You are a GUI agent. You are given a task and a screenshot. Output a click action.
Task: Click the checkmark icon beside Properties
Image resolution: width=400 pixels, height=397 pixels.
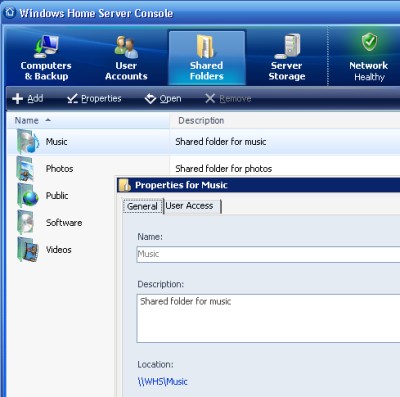[x=72, y=98]
